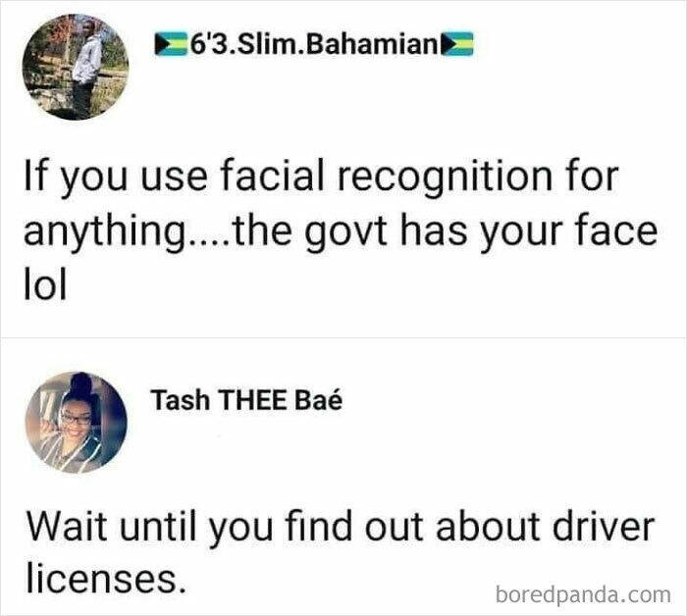Click the word "recognition" in the tweet
The height and width of the screenshot is (616, 687).
point(445,179)
